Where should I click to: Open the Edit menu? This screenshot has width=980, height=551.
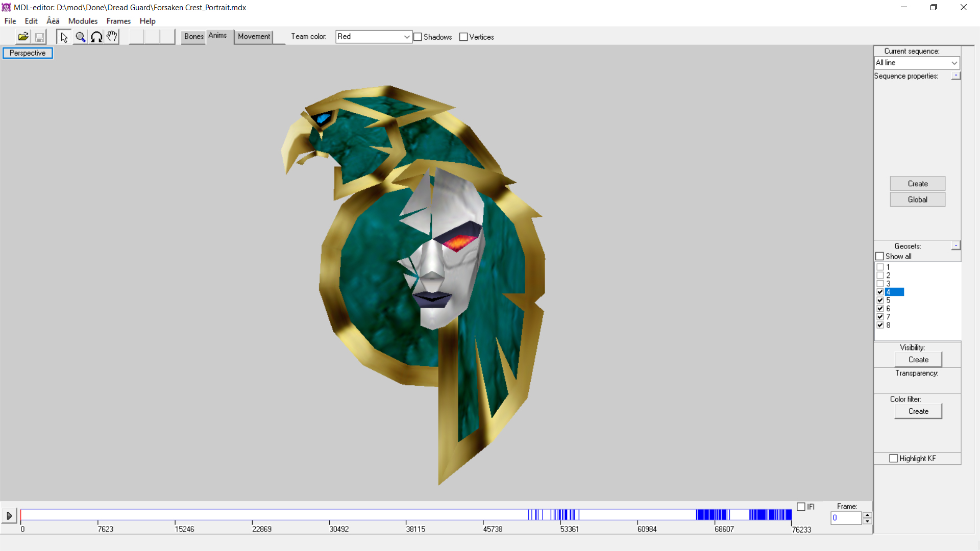(31, 21)
